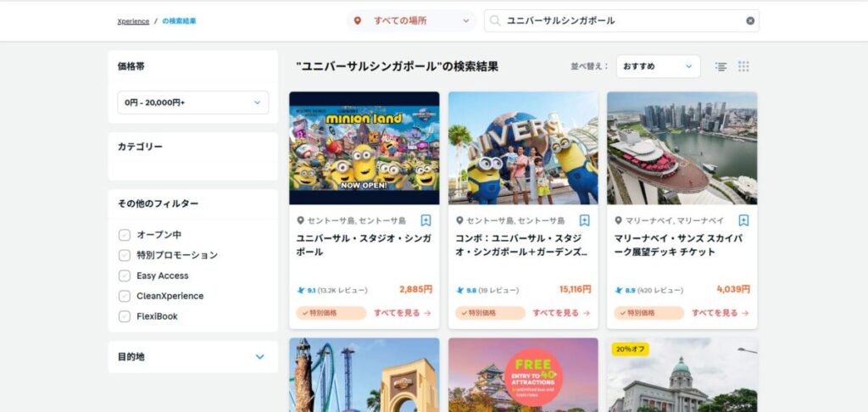The image size is (868, 412).
Task: Click 特別価格 badge on the 15,116円 card
Action: 490,313
